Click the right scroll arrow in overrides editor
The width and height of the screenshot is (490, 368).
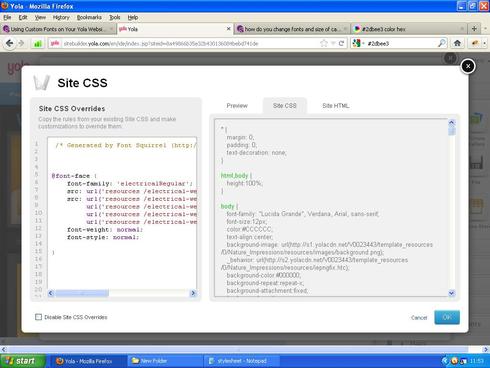pyautogui.click(x=193, y=293)
